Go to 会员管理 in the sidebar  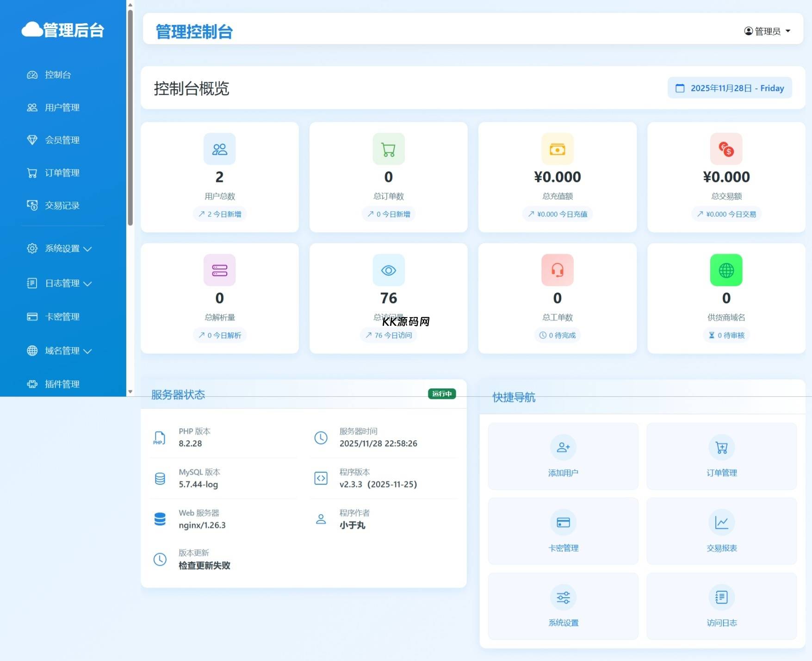62,140
